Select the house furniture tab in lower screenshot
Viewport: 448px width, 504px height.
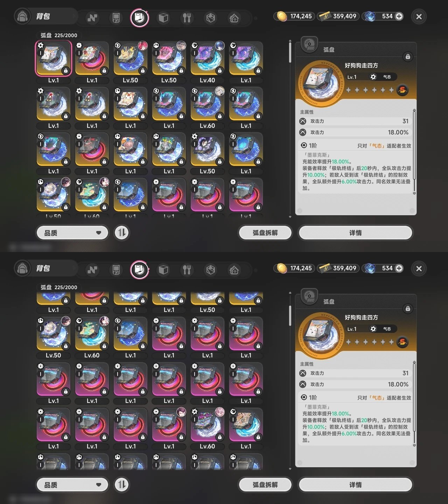pos(234,269)
